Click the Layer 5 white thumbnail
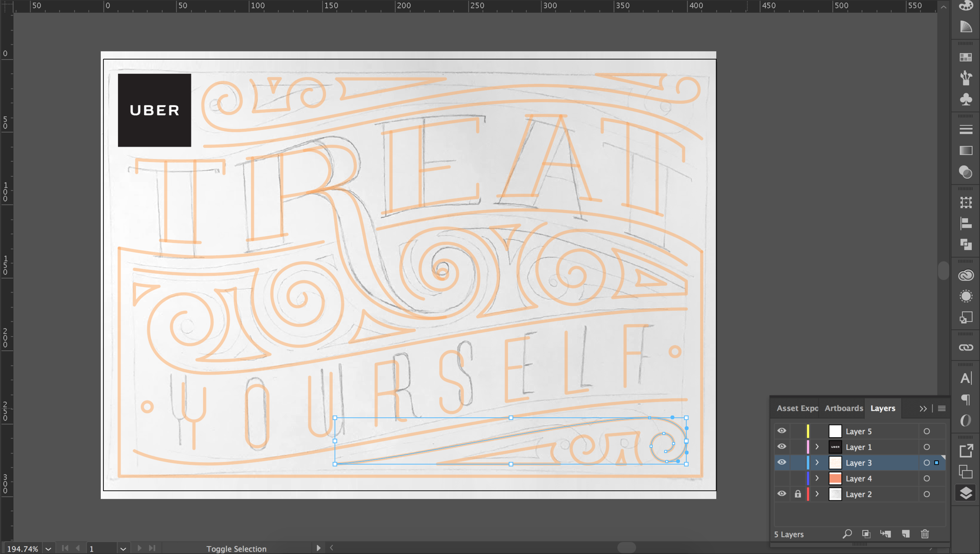 pos(835,431)
